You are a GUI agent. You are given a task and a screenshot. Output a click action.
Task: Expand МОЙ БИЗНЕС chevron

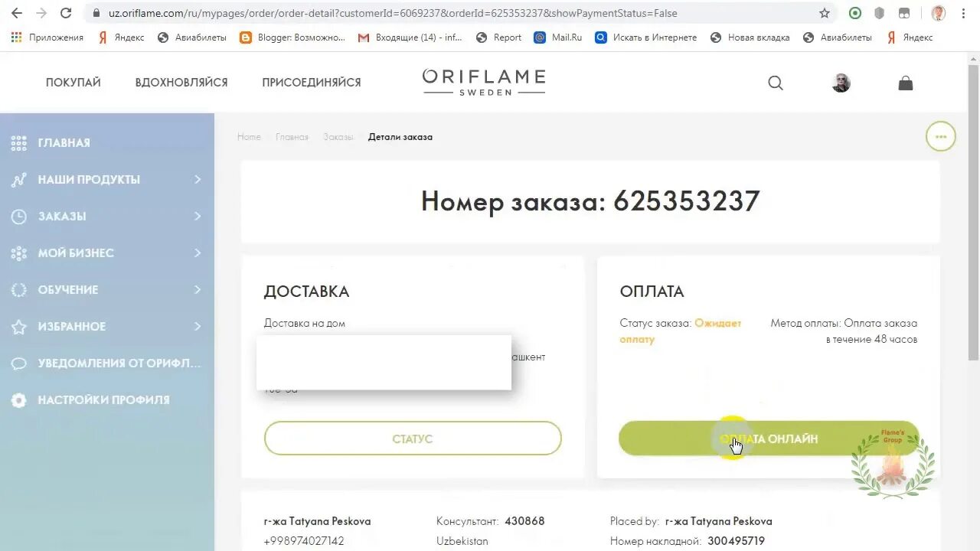[x=198, y=253]
